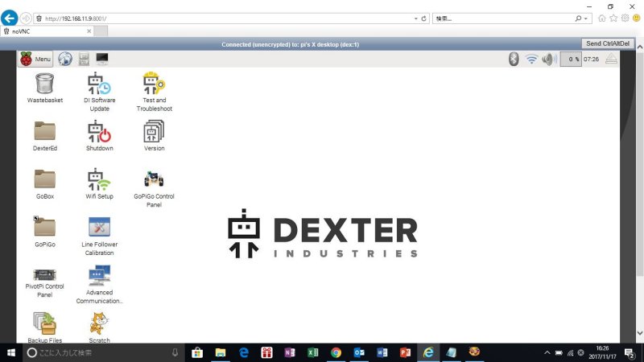The height and width of the screenshot is (362, 644).
Task: Click the 07:26 panel clock
Action: (x=591, y=59)
